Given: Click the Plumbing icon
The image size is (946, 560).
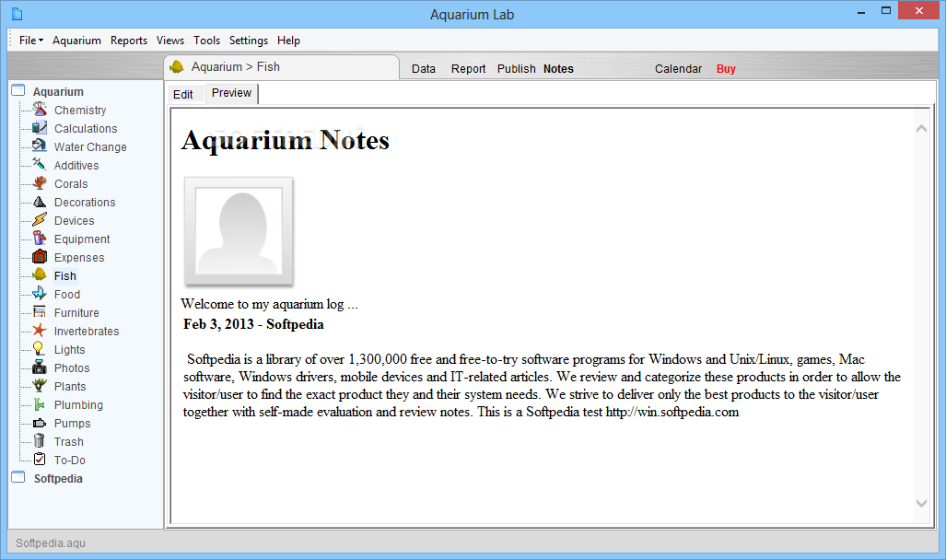Looking at the screenshot, I should 40,403.
